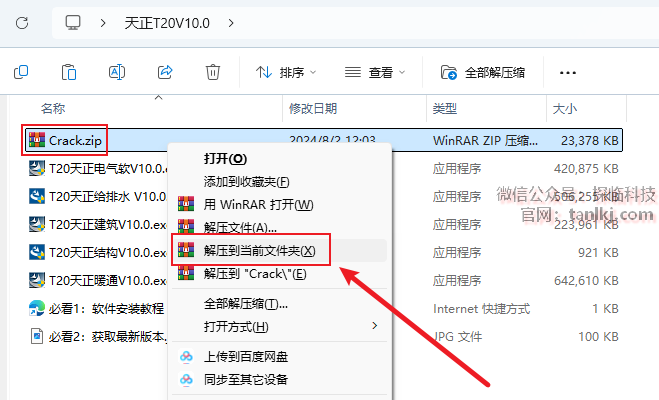Click 642,610 KB size cell

coord(586,280)
